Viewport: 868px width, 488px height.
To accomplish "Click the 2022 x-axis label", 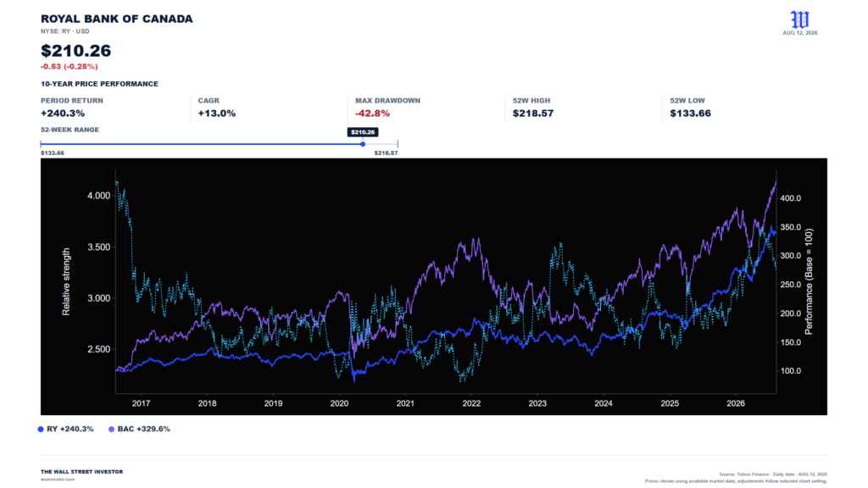I will (x=471, y=404).
